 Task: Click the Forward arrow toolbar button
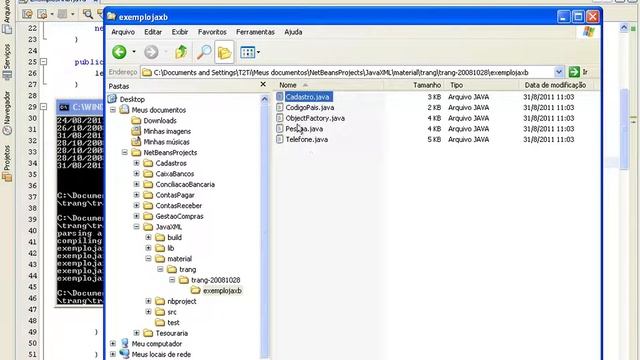click(x=151, y=52)
